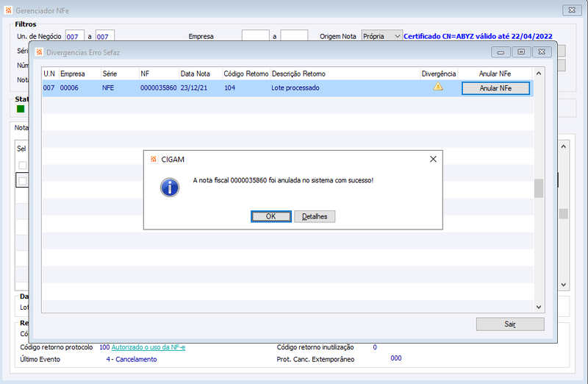Click the Certificado CN=ABYZ validity text
This screenshot has height=384, width=588.
(x=478, y=36)
